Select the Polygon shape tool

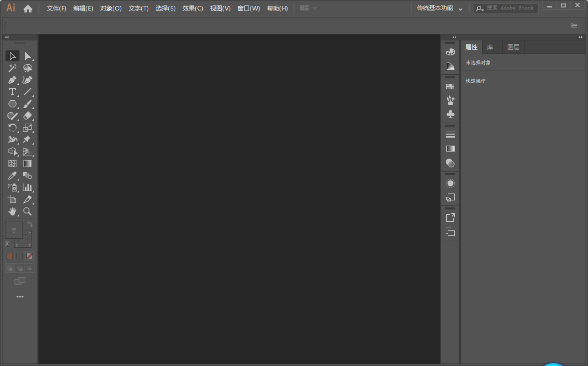[x=12, y=104]
